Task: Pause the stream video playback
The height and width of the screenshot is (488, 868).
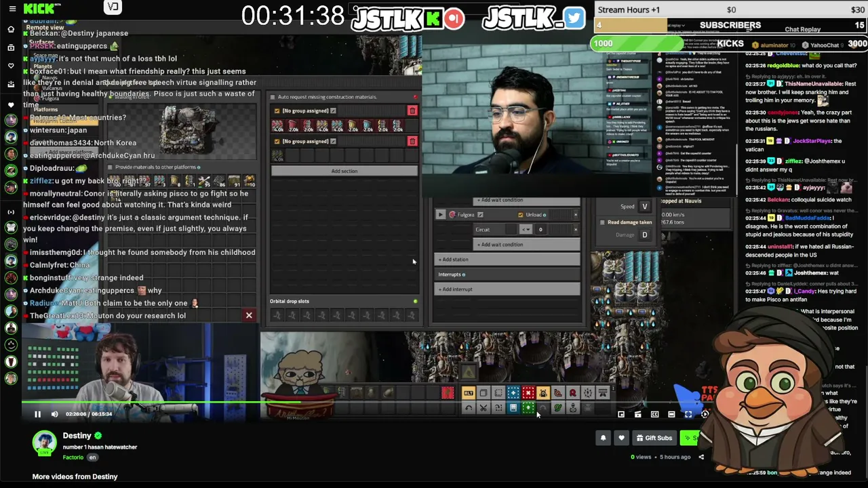Action: point(38,414)
